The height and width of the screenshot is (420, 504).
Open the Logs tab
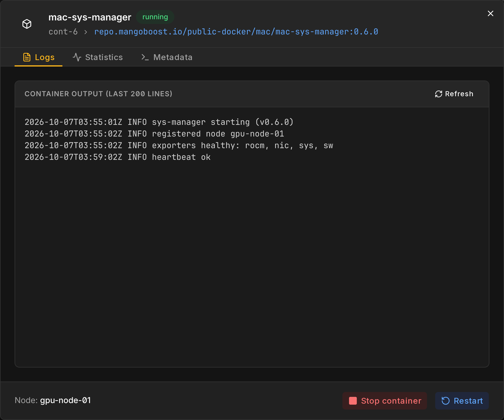click(x=39, y=57)
